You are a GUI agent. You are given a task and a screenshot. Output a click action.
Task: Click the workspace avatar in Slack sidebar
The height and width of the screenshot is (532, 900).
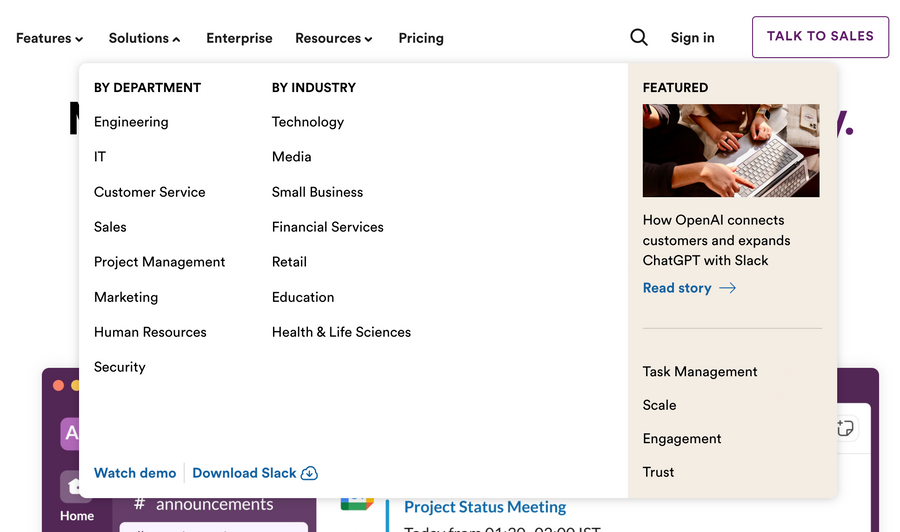tap(70, 433)
